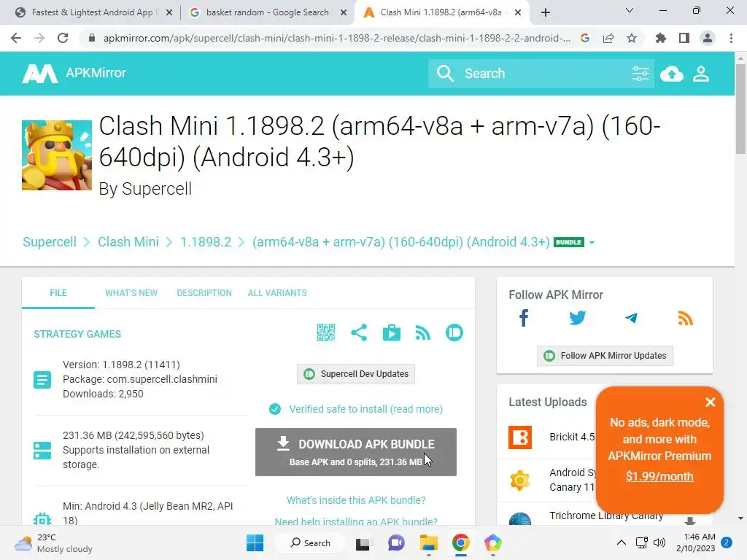Click the Android System WebView Canary icon
Viewport: 747px width, 560px height.
[519, 480]
